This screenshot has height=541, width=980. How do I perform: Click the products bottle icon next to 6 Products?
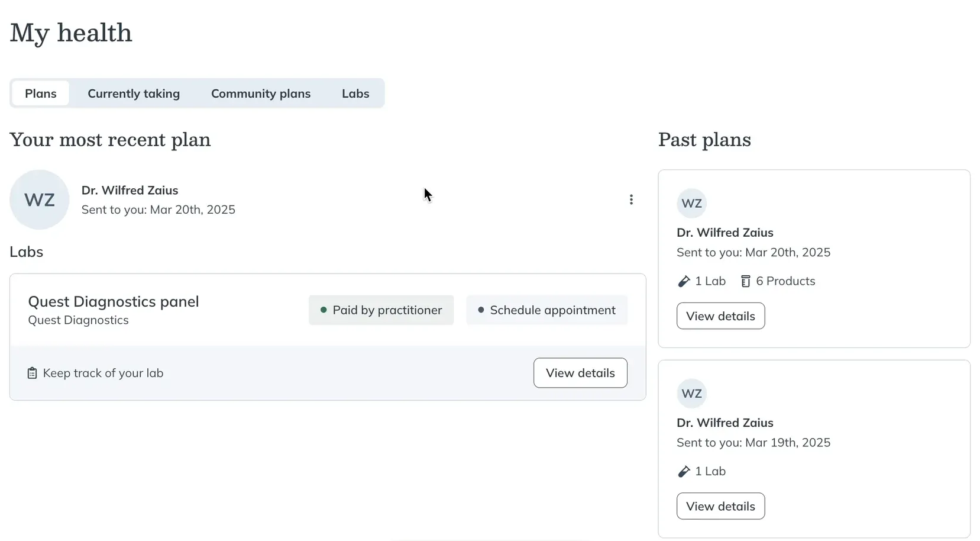(746, 281)
